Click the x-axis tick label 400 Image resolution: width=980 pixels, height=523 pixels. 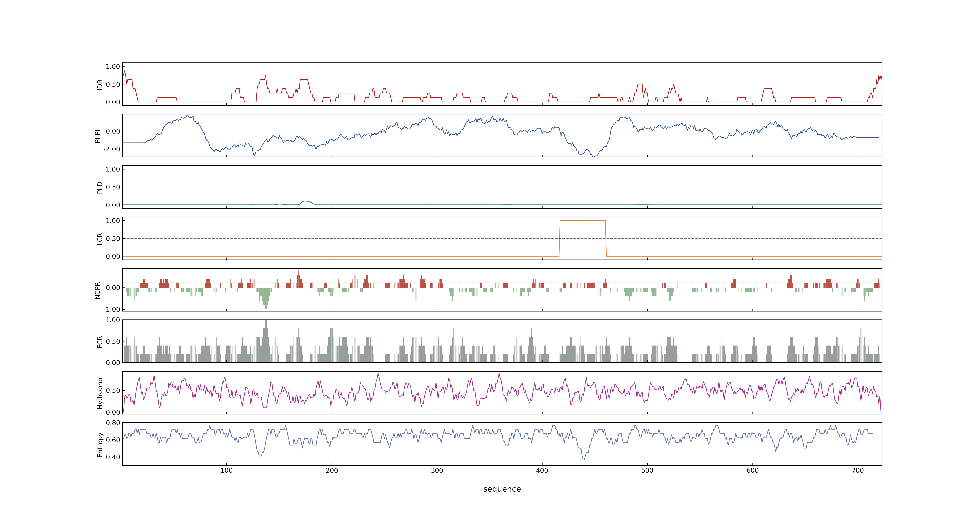(542, 470)
